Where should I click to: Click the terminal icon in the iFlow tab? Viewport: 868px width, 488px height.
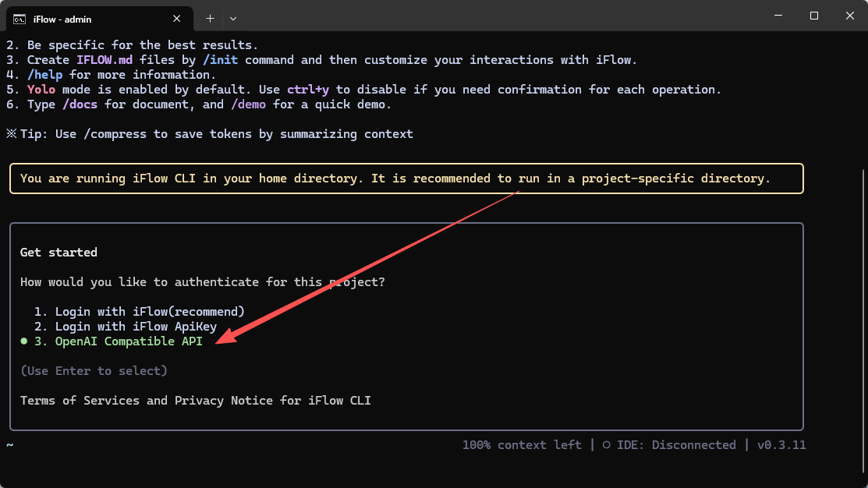point(19,17)
